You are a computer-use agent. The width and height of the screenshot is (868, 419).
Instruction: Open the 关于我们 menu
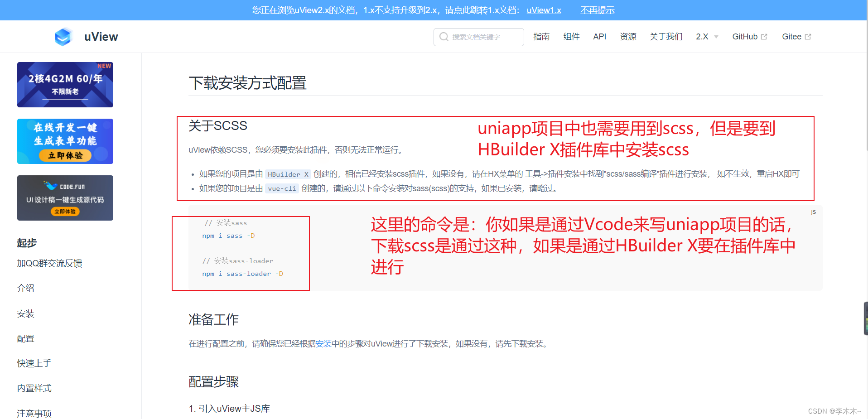[x=666, y=37]
